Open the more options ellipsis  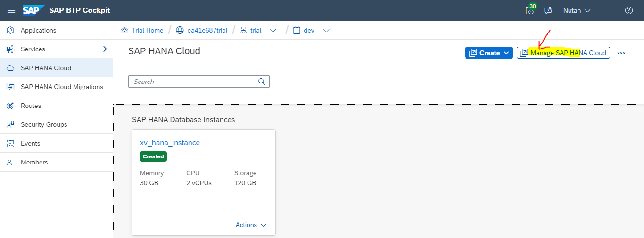pyautogui.click(x=621, y=53)
